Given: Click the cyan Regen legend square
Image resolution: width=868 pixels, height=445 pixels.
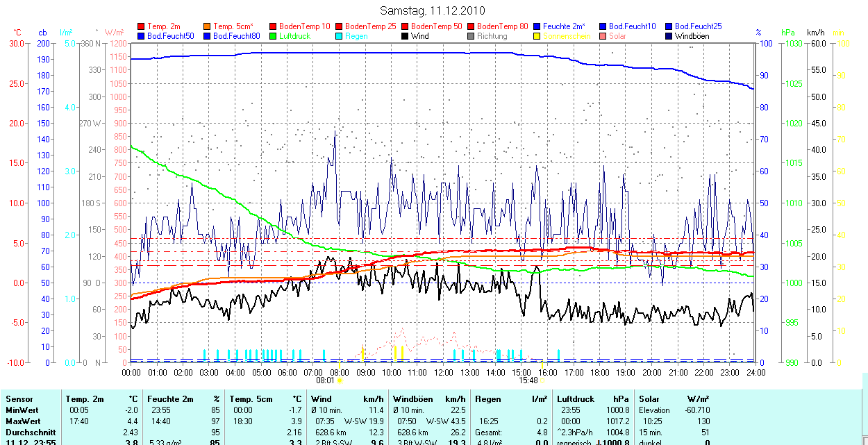Looking at the screenshot, I should coord(340,36).
